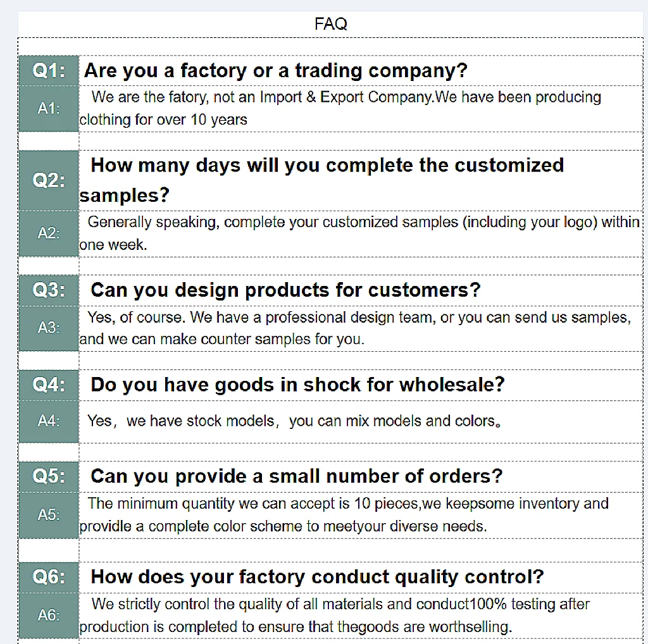648x644 pixels.
Task: Select the quality control question text
Action: [317, 577]
